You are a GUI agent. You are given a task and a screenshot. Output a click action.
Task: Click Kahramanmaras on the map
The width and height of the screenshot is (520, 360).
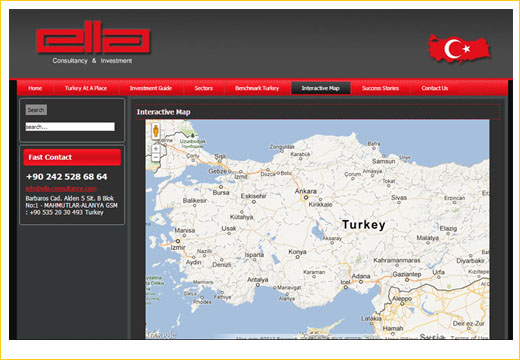(397, 260)
